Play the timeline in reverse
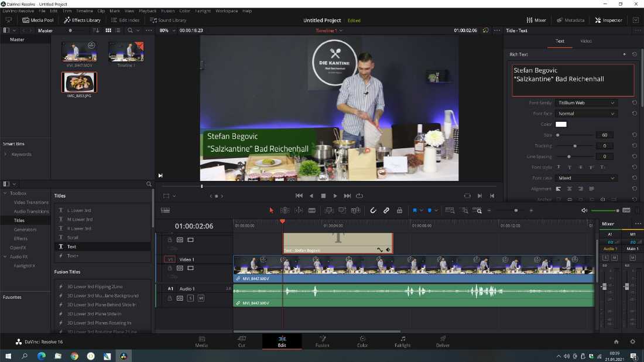This screenshot has width=644, height=362. coord(311,196)
